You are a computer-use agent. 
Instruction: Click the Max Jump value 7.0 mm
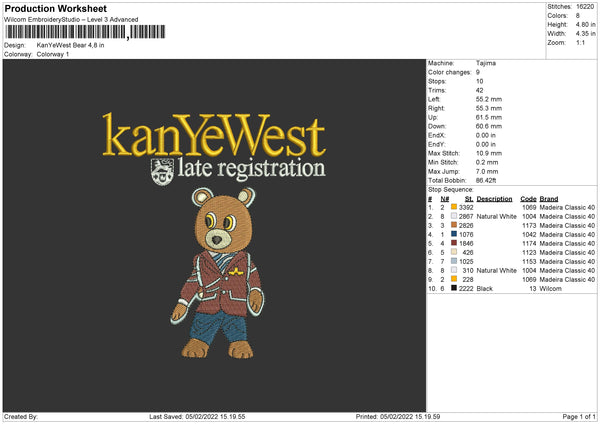coord(487,171)
